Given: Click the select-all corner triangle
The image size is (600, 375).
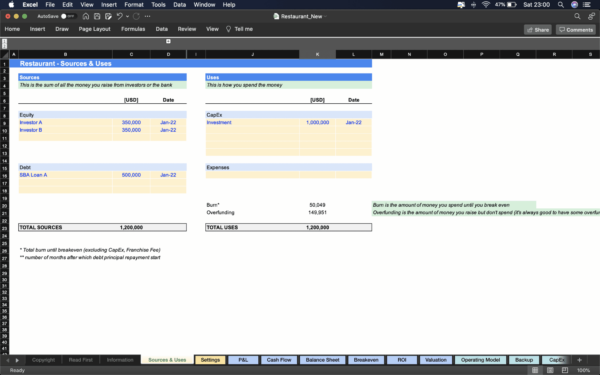Looking at the screenshot, I should tap(5, 55).
